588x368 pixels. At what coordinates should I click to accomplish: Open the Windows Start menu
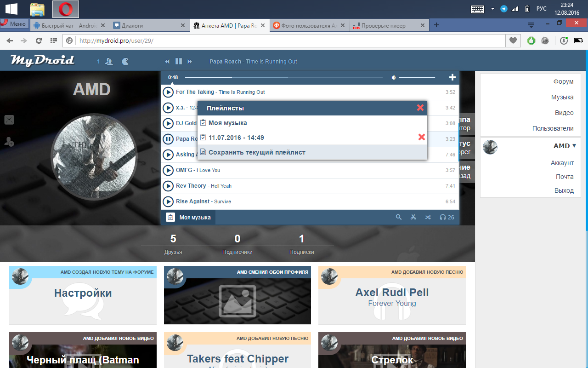[11, 9]
